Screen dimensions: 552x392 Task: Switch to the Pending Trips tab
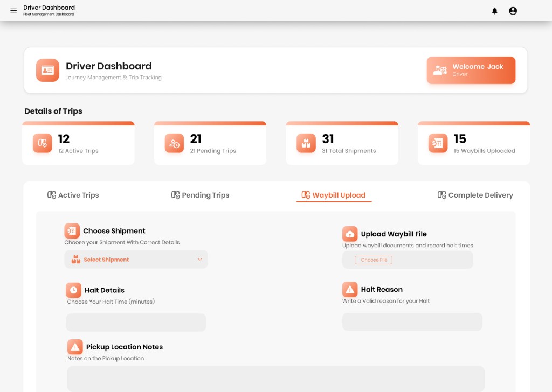point(200,195)
